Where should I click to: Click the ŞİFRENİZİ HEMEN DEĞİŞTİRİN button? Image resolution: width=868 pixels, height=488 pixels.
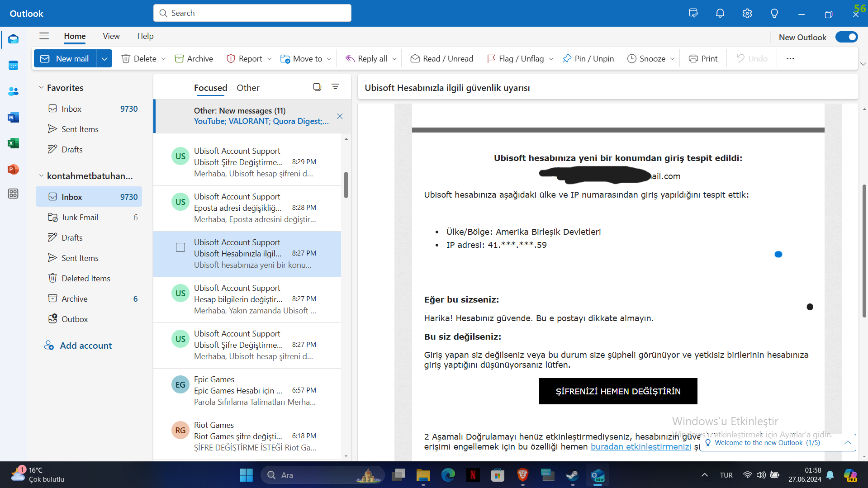[x=618, y=391]
